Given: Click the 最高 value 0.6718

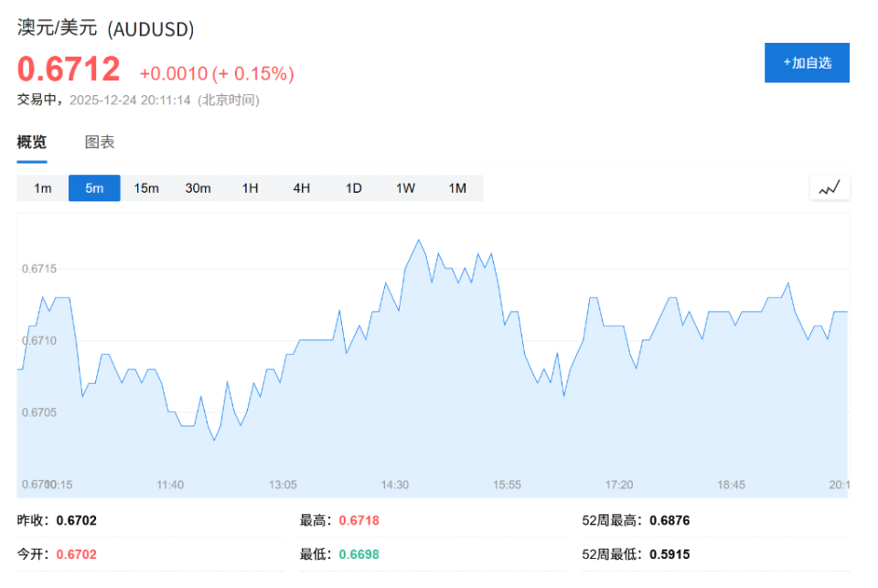Looking at the screenshot, I should [x=359, y=520].
